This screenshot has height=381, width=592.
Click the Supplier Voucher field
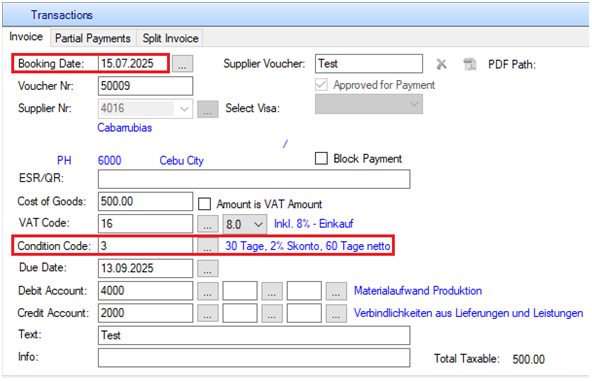tap(369, 63)
